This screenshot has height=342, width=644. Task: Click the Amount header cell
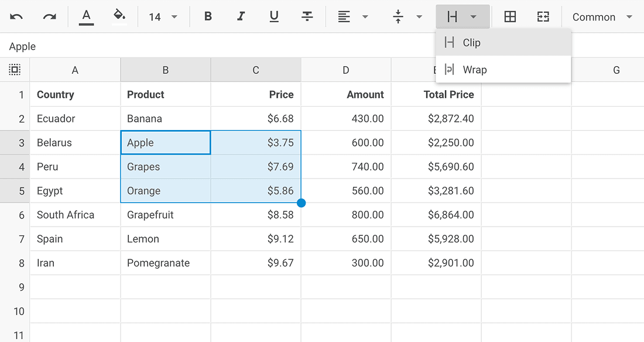[346, 94]
